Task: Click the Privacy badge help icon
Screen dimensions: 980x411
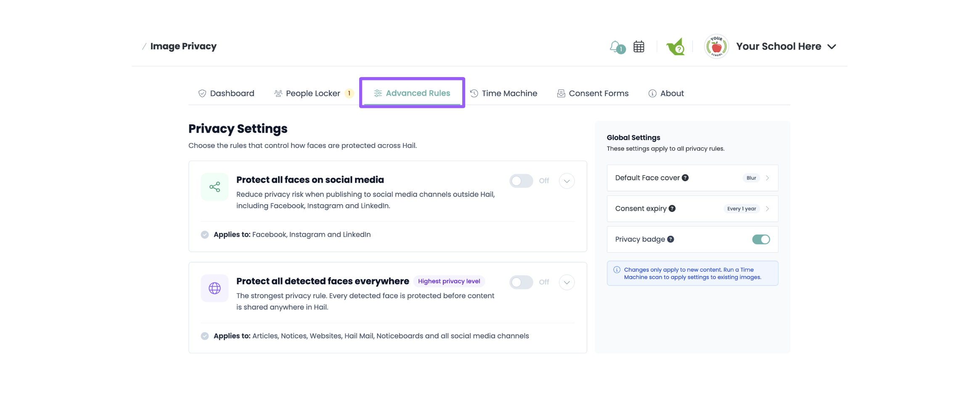Action: click(671, 239)
